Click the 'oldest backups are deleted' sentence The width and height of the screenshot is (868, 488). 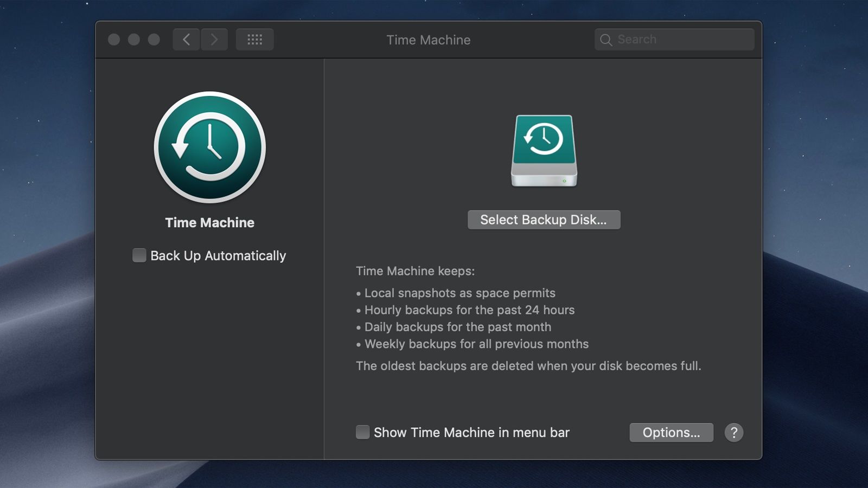[528, 366]
